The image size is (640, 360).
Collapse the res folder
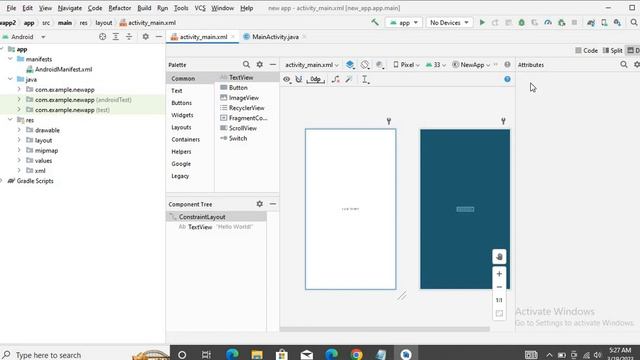pyautogui.click(x=10, y=120)
